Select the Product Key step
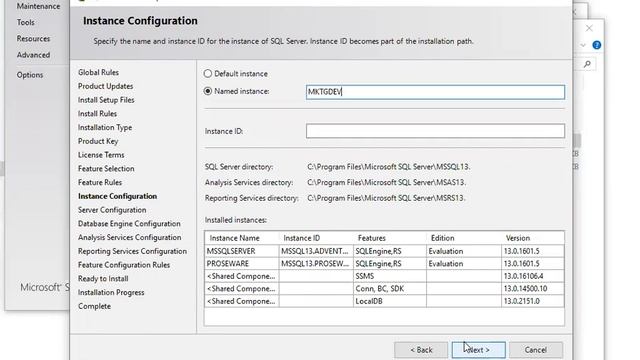The image size is (640, 360). coord(98,141)
